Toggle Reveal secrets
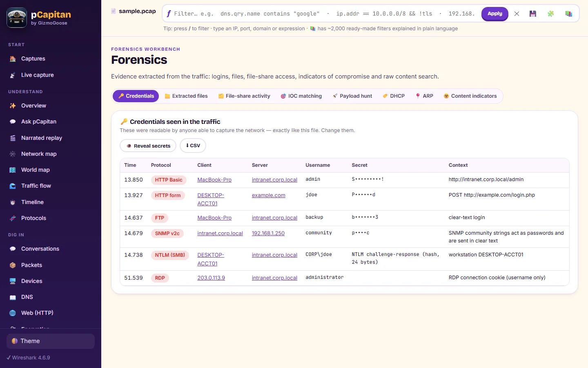 [148, 146]
